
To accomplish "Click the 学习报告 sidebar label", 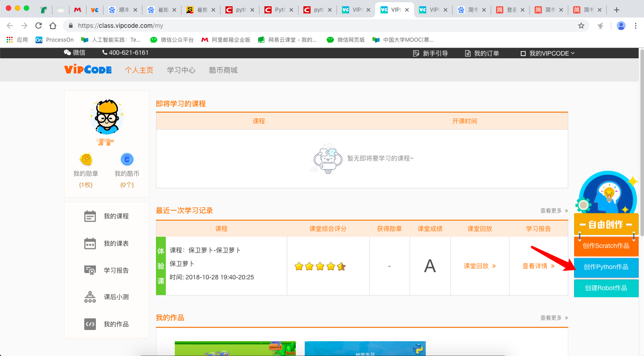I will pos(116,270).
